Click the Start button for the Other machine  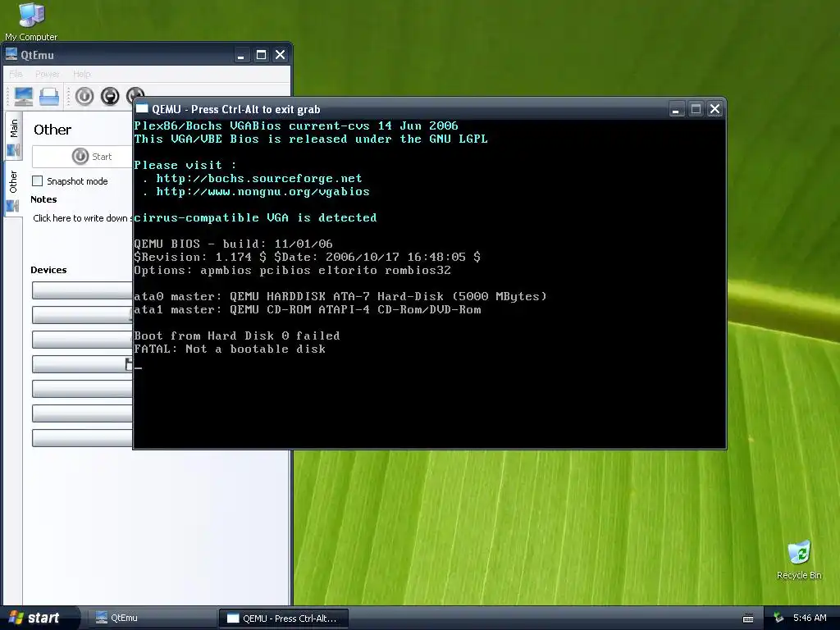83,157
